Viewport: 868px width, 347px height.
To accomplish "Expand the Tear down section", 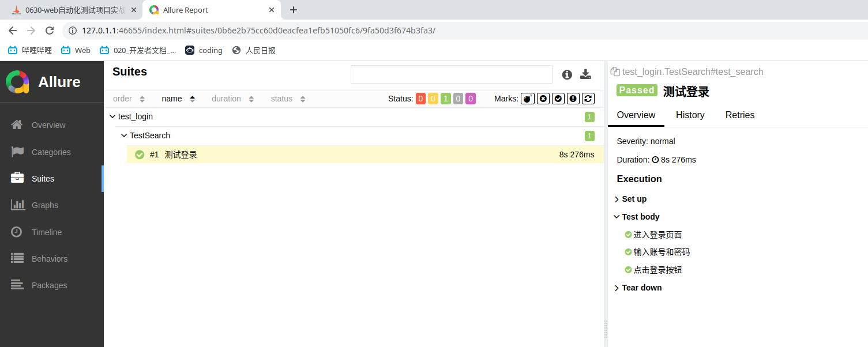I will [638, 288].
